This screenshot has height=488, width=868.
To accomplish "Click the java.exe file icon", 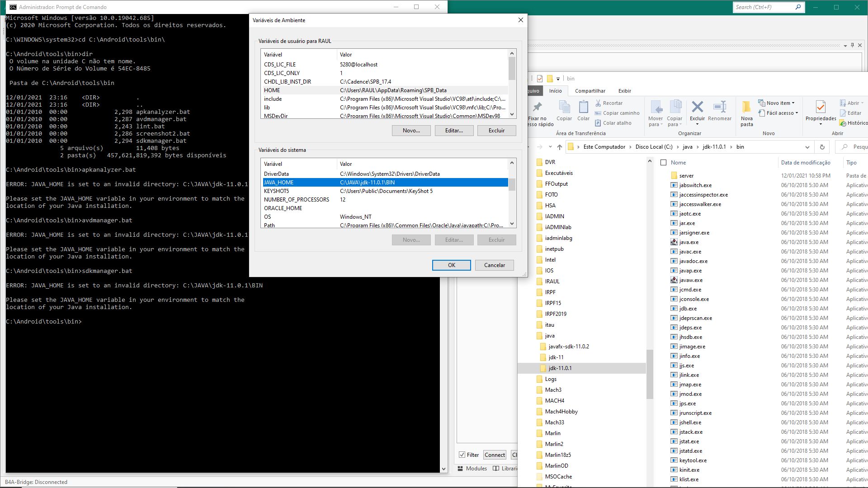I will click(x=674, y=242).
